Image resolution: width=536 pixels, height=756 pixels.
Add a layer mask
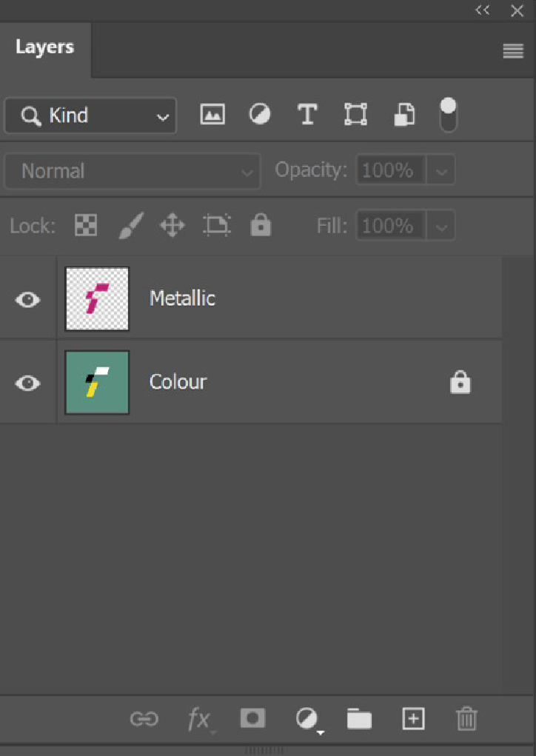252,718
